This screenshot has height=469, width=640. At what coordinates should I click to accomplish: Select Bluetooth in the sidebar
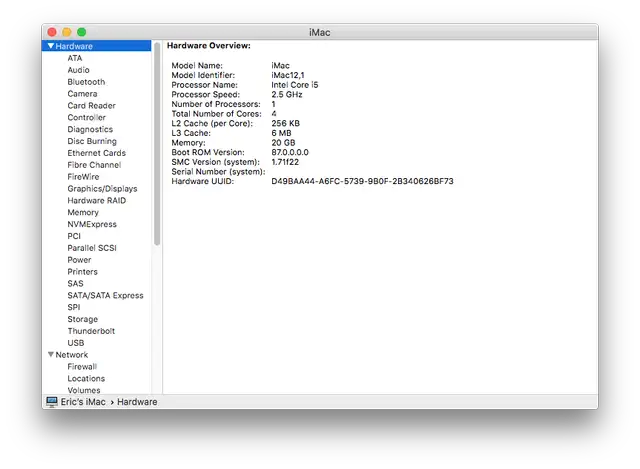coord(86,82)
